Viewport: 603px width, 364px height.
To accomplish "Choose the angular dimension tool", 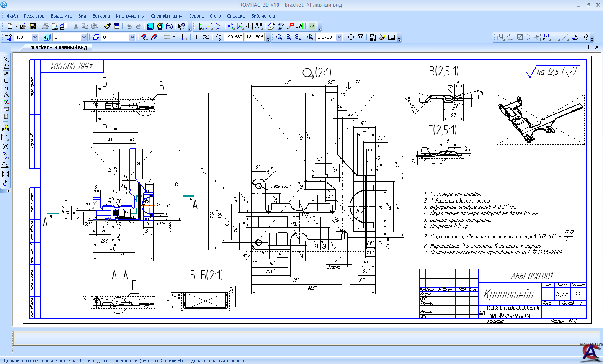I will (x=5, y=165).
